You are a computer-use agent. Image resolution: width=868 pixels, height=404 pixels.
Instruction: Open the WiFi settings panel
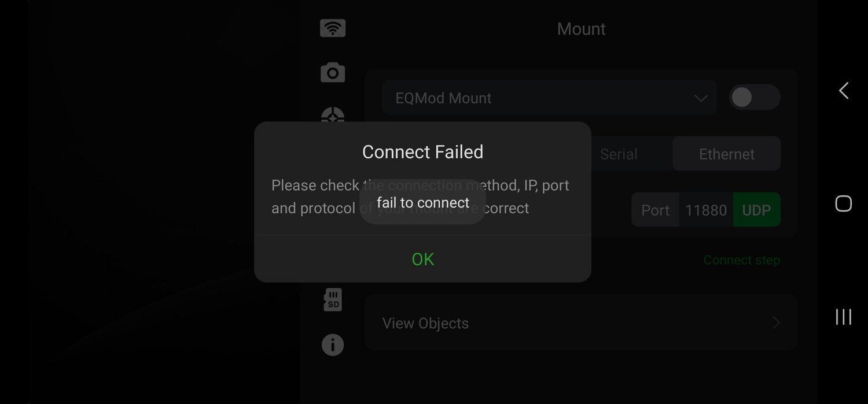pos(333,27)
